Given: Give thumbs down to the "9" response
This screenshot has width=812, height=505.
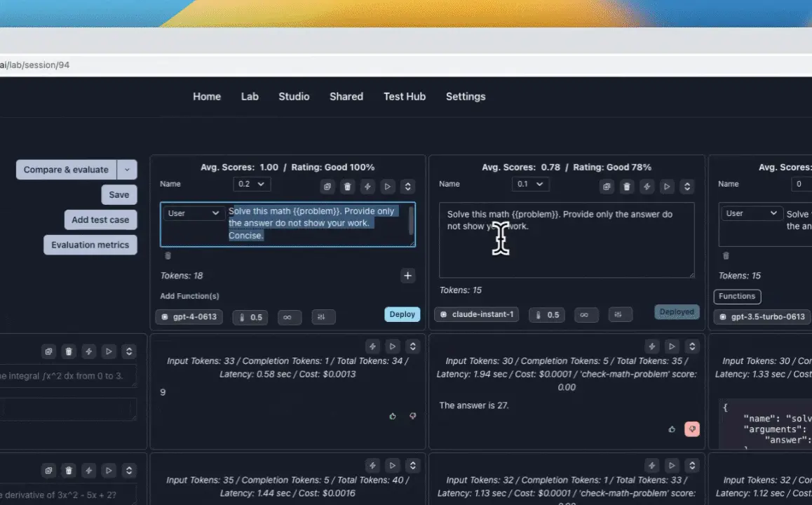Looking at the screenshot, I should pos(412,416).
